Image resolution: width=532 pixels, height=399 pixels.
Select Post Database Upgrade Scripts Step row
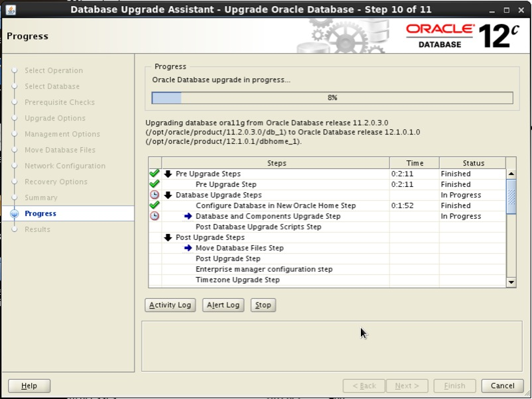(x=328, y=227)
